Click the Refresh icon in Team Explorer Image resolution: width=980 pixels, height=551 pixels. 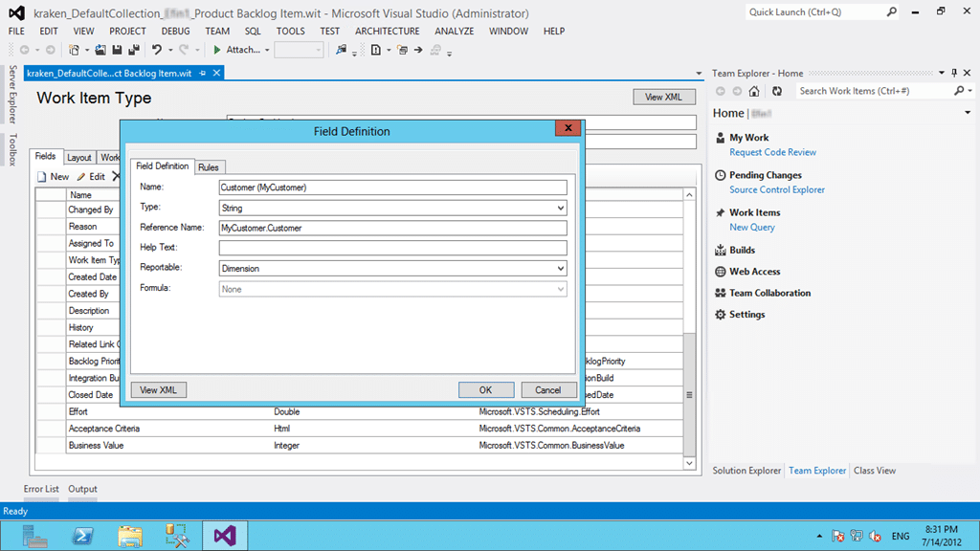777,91
